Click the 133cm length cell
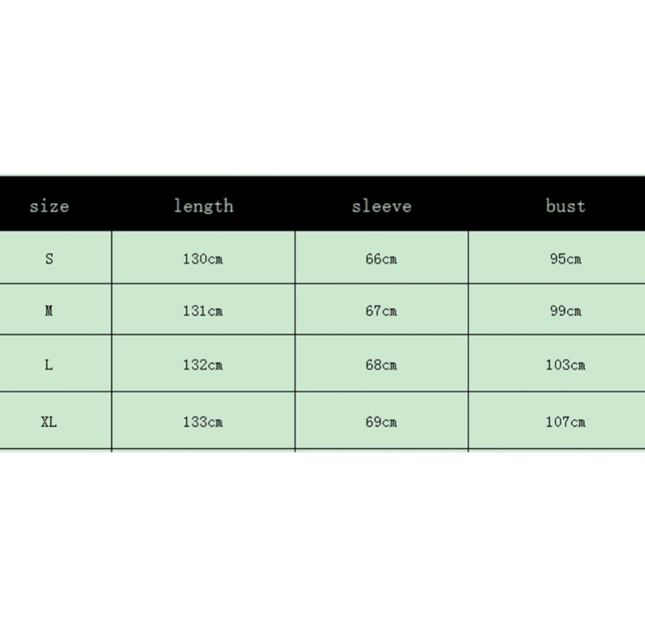 [x=203, y=422]
